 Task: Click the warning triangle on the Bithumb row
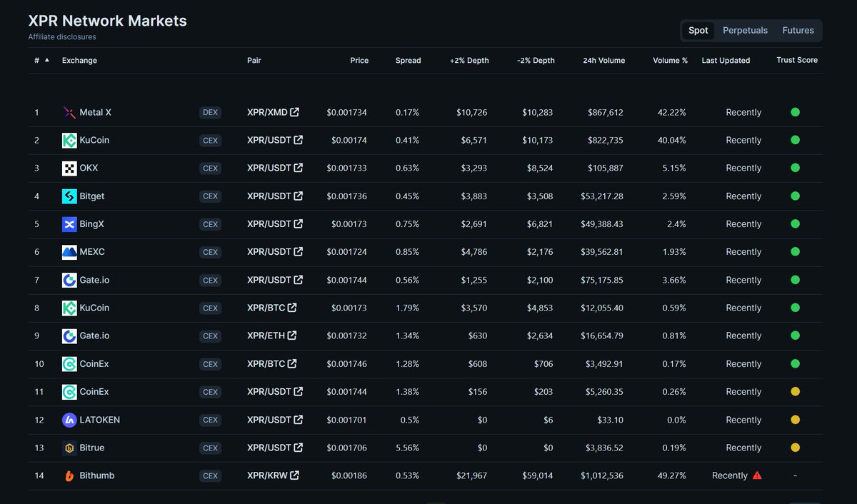coord(757,475)
